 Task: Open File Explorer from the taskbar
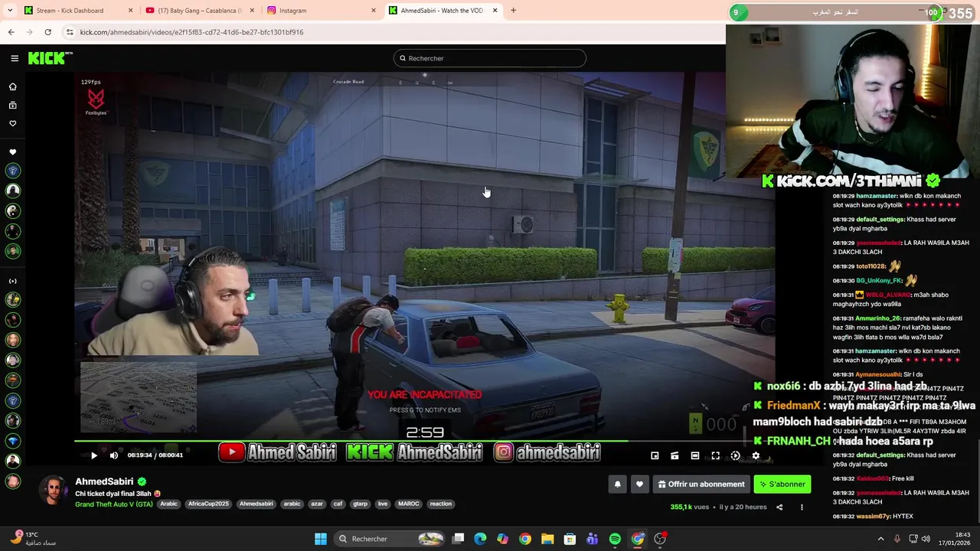[x=547, y=539]
